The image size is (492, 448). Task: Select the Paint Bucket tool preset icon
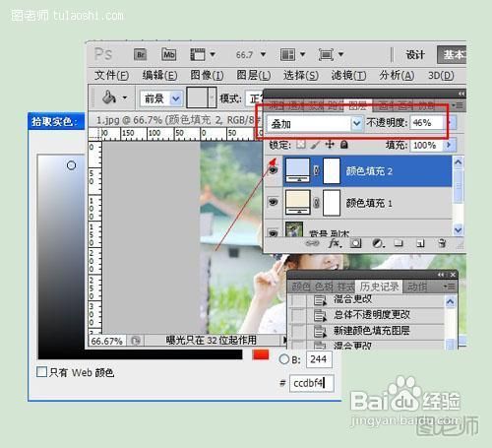click(109, 97)
